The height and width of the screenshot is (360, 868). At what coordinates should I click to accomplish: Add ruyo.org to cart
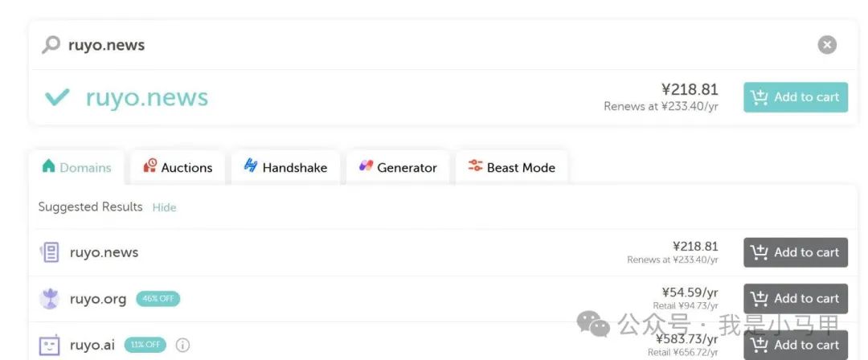pyautogui.click(x=796, y=298)
